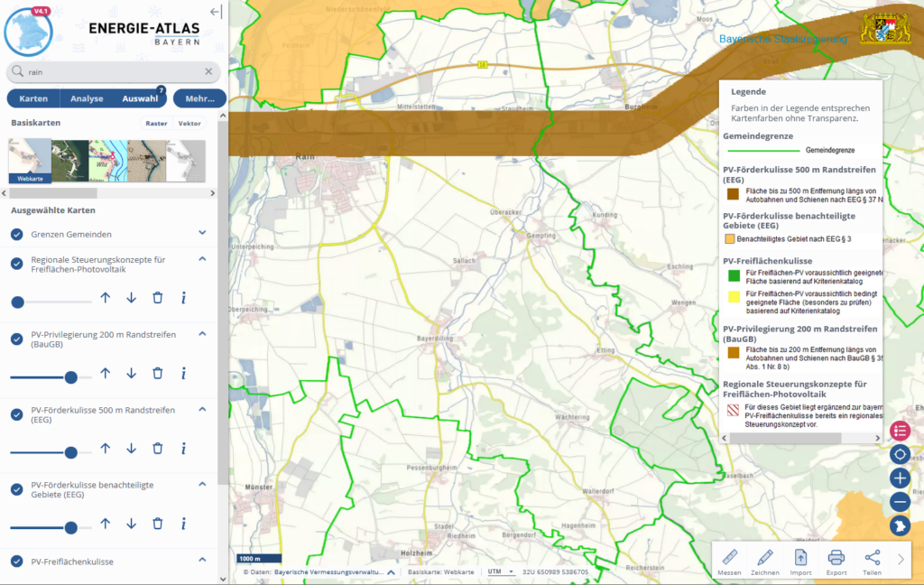Image resolution: width=924 pixels, height=585 pixels.
Task: Collapse PV-Förderkulisse benachteiligte Gebiete options
Action: pyautogui.click(x=202, y=484)
